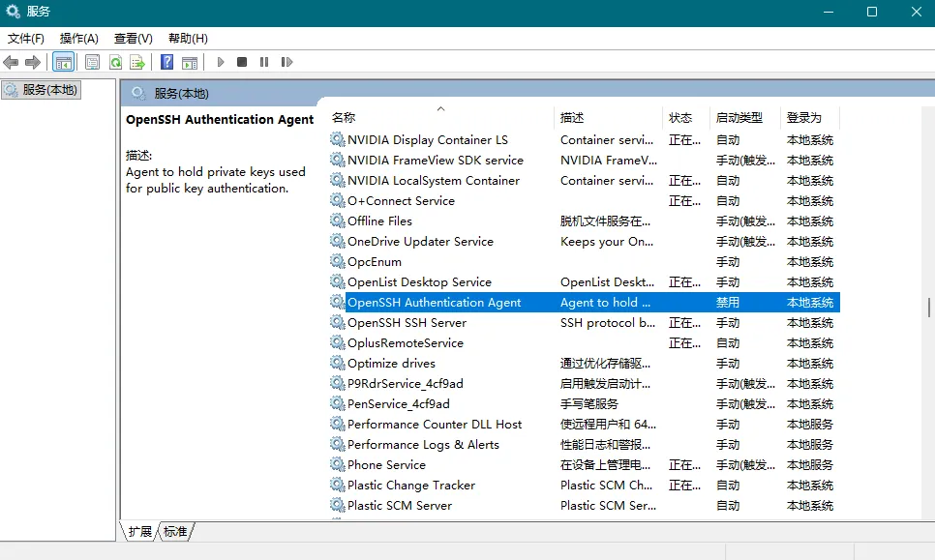Switch to the 扩展 tab
935x560 pixels.
(140, 531)
